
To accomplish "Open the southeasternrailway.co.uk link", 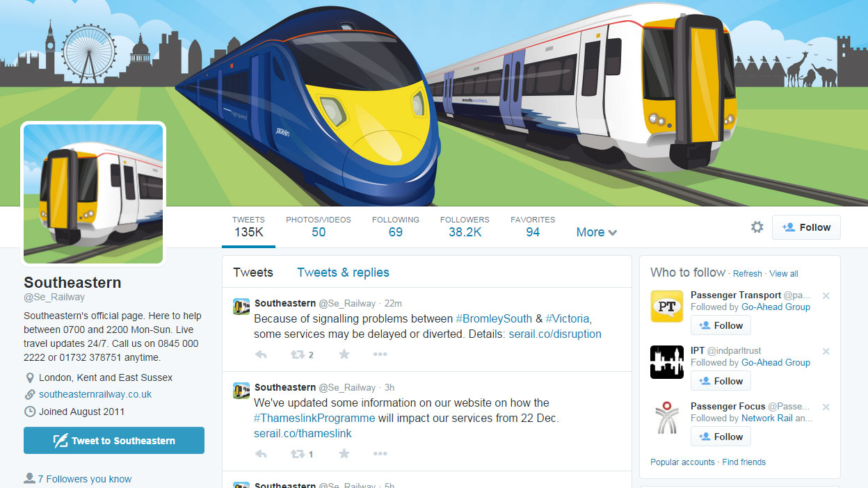I will (x=95, y=394).
